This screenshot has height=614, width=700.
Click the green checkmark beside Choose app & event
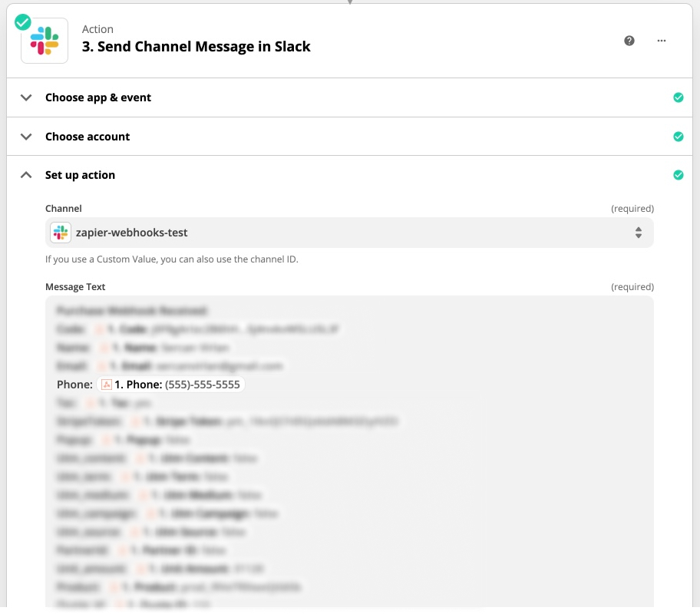(x=678, y=97)
